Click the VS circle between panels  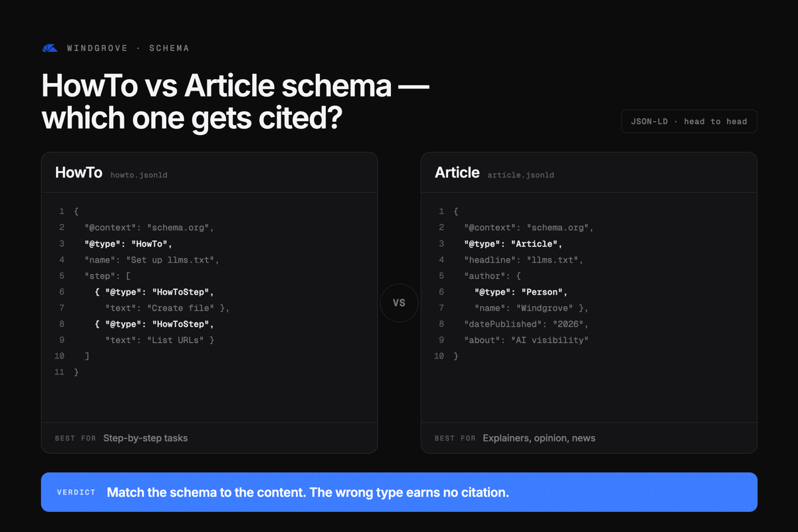coord(399,303)
